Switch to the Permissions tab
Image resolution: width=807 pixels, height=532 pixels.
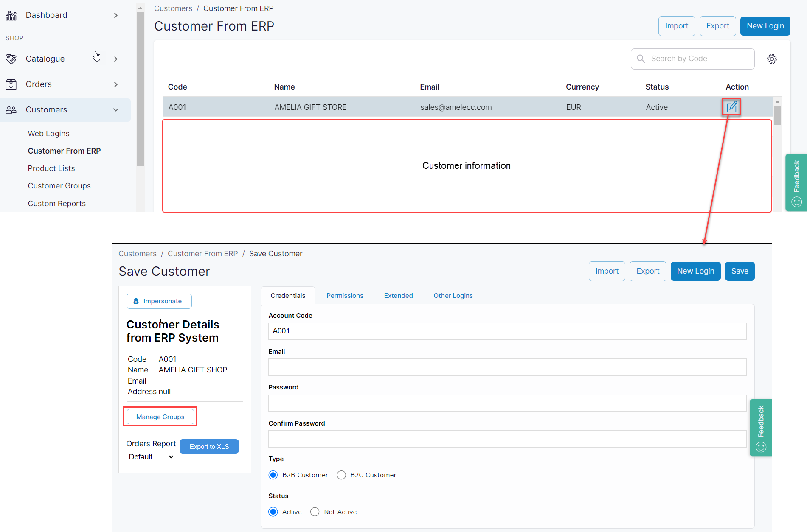[x=345, y=296]
